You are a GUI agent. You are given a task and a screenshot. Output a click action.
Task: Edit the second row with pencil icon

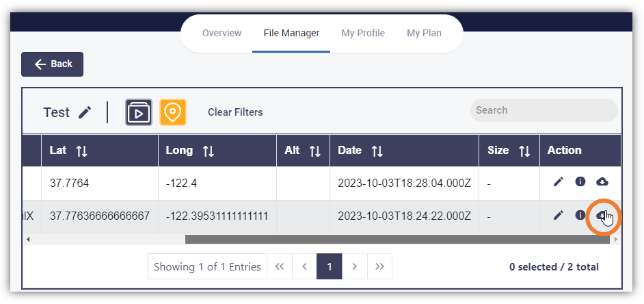558,215
